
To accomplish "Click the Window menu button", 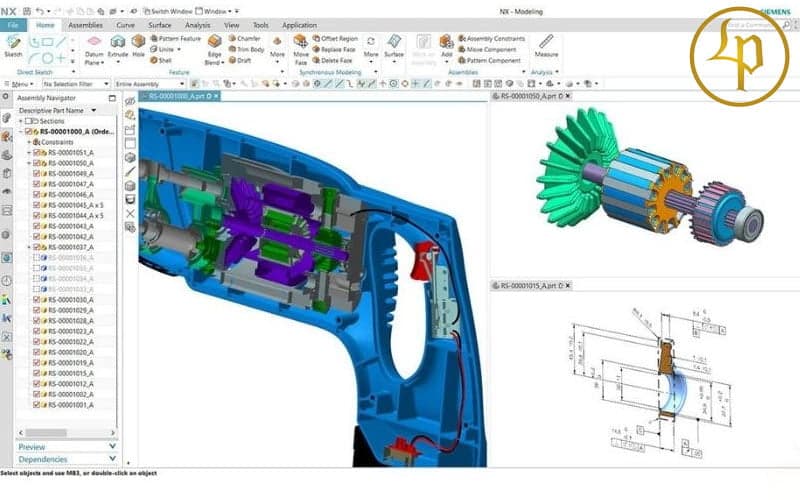I will (213, 11).
